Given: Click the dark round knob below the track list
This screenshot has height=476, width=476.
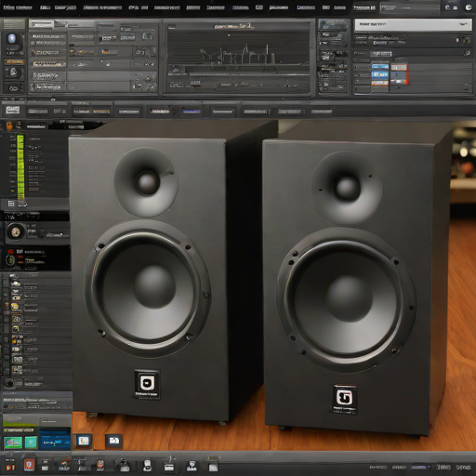Looking at the screenshot, I should click(9, 383).
